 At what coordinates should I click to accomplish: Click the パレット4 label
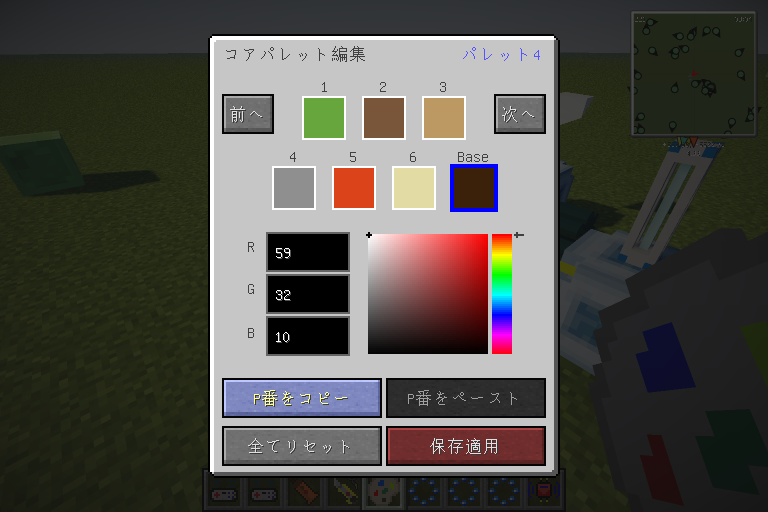pyautogui.click(x=502, y=54)
